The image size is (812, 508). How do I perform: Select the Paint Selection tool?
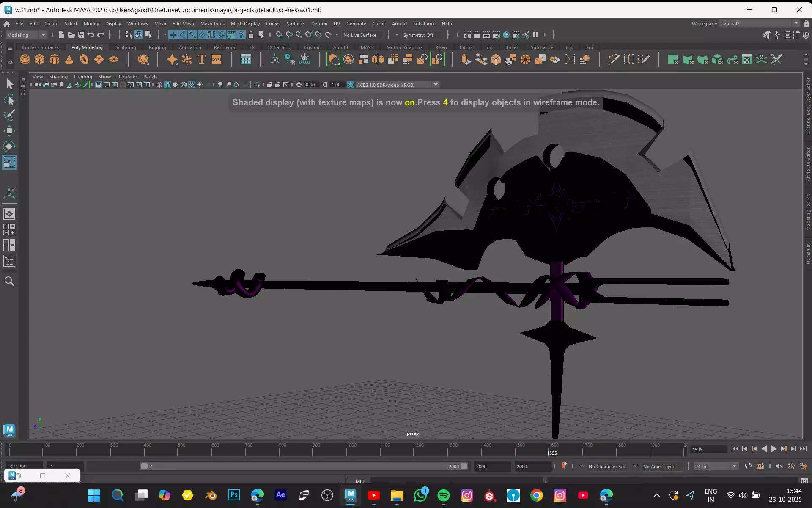point(9,115)
